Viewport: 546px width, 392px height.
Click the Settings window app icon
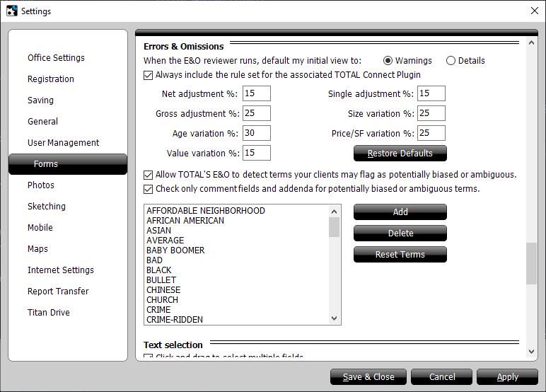coord(11,11)
